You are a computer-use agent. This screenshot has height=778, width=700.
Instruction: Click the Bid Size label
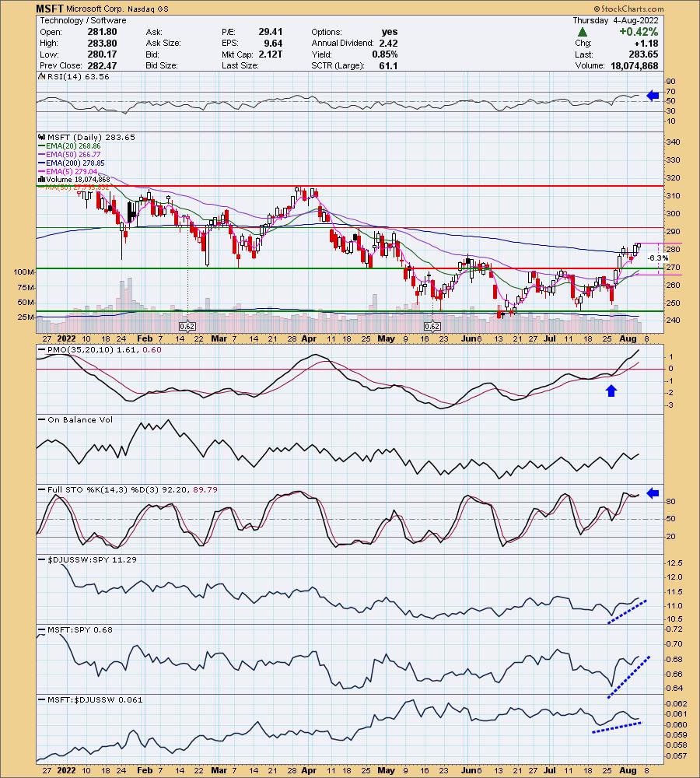tap(161, 65)
